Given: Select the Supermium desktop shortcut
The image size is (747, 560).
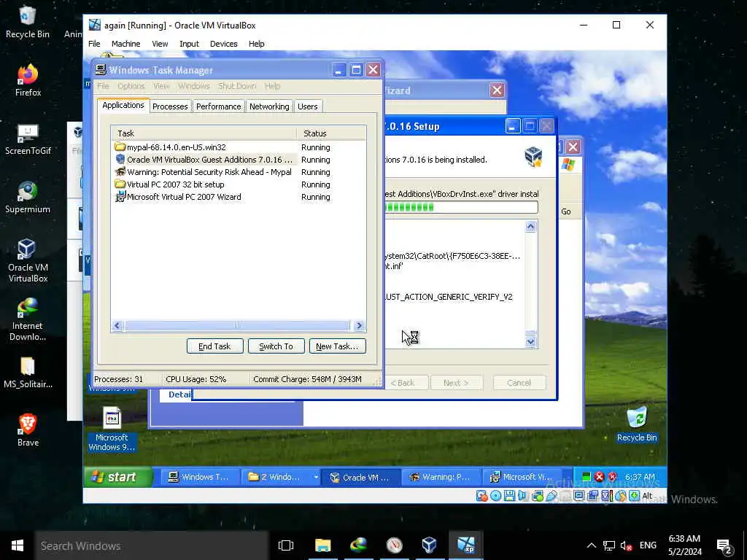Looking at the screenshot, I should coord(28,197).
